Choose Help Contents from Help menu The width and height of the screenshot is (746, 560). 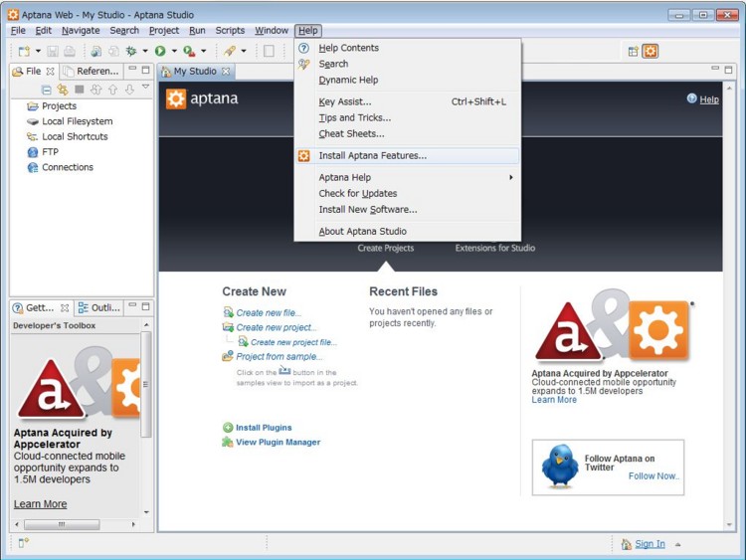tap(408, 48)
